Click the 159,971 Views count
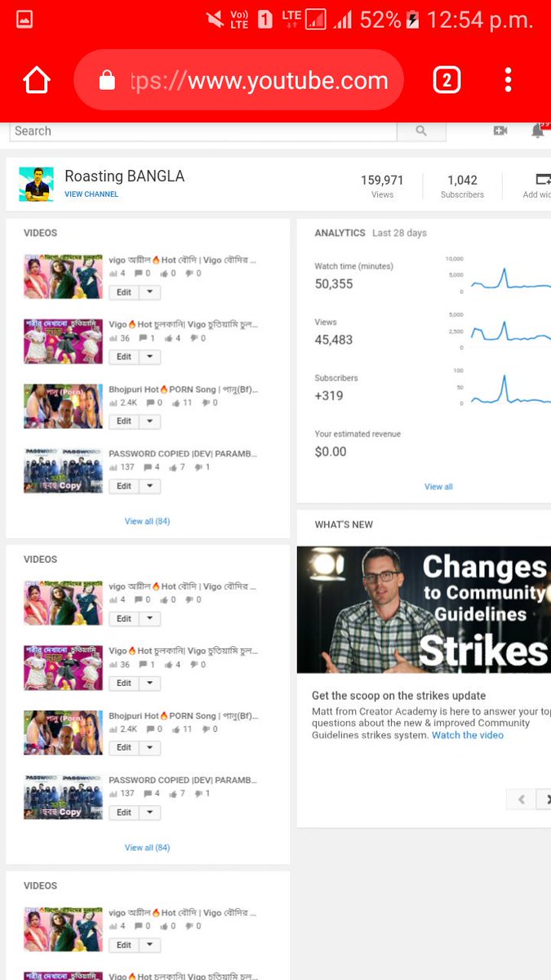The image size is (551, 980). (x=382, y=180)
